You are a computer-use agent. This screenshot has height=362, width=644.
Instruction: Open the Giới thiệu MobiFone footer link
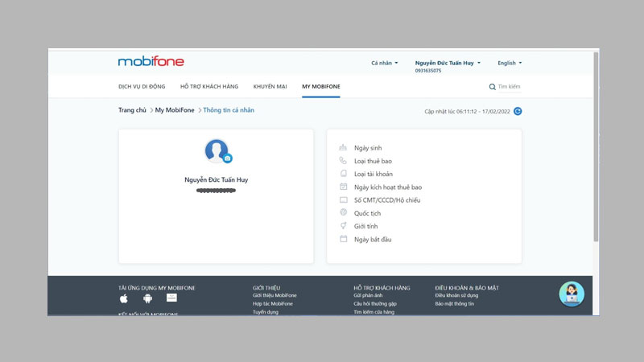tap(275, 295)
